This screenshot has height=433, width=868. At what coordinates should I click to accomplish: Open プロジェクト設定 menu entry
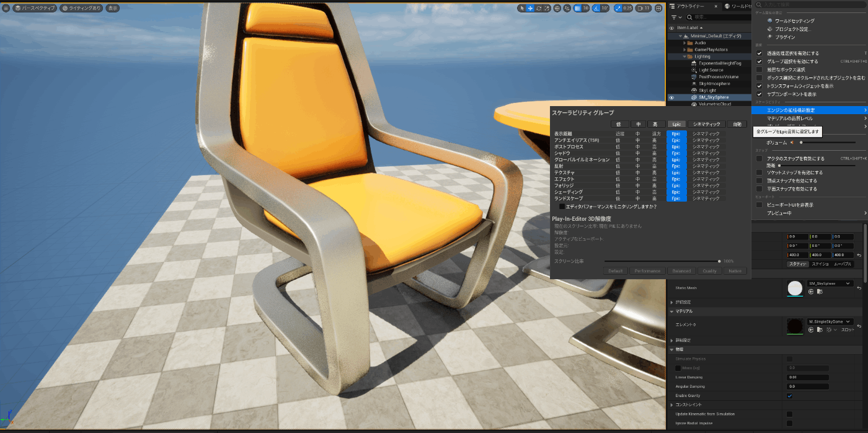click(x=809, y=29)
